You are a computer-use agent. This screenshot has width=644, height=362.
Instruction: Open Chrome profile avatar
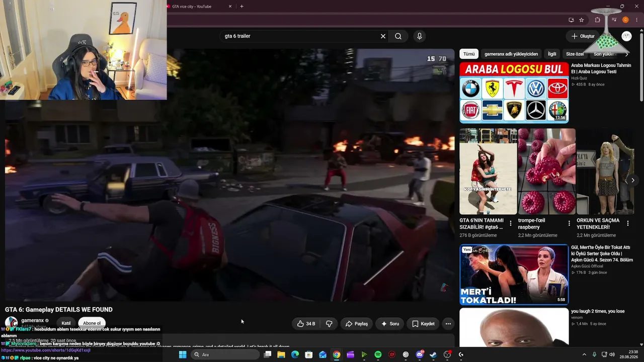coord(626,20)
